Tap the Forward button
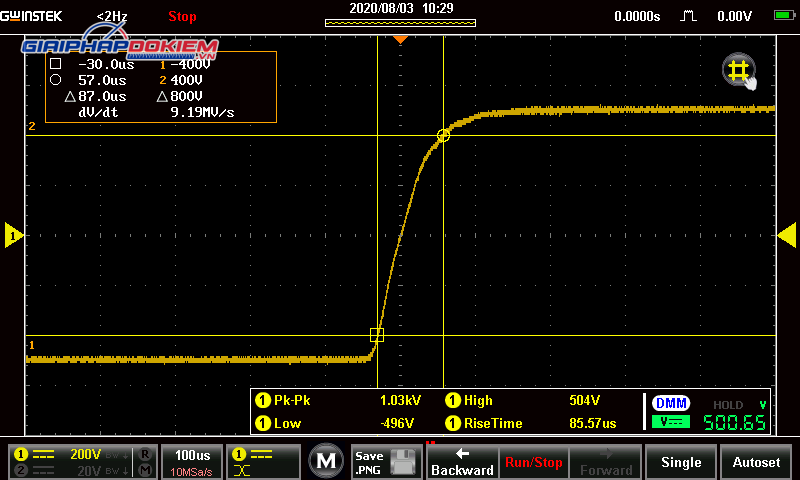This screenshot has height=480, width=800. (605, 462)
